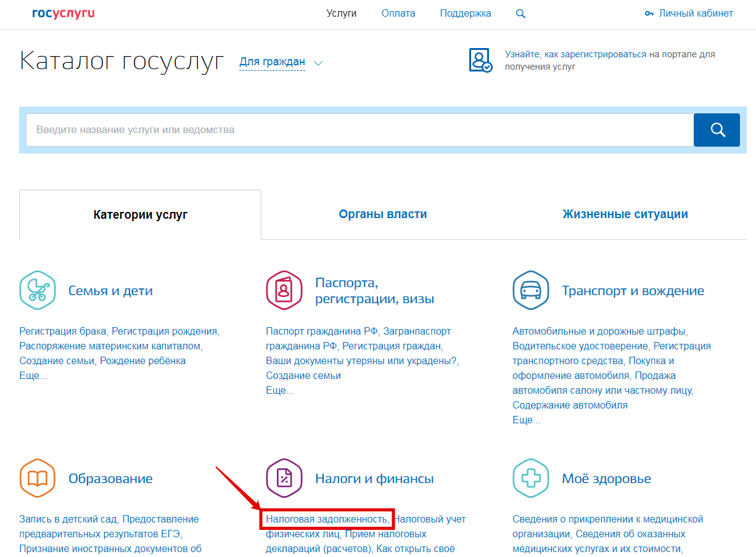Select the car Транспорт и вождение icon
This screenshot has height=557, width=756.
coord(531,290)
